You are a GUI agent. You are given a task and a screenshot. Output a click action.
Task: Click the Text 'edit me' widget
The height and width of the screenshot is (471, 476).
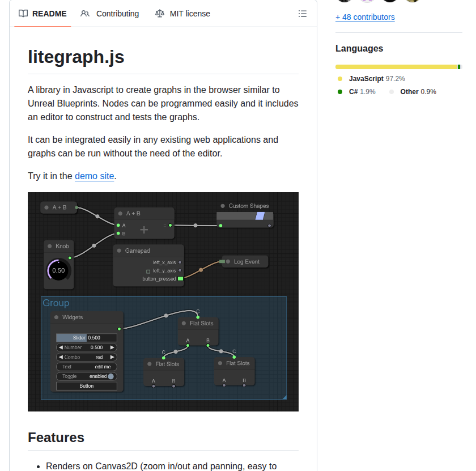coord(87,367)
